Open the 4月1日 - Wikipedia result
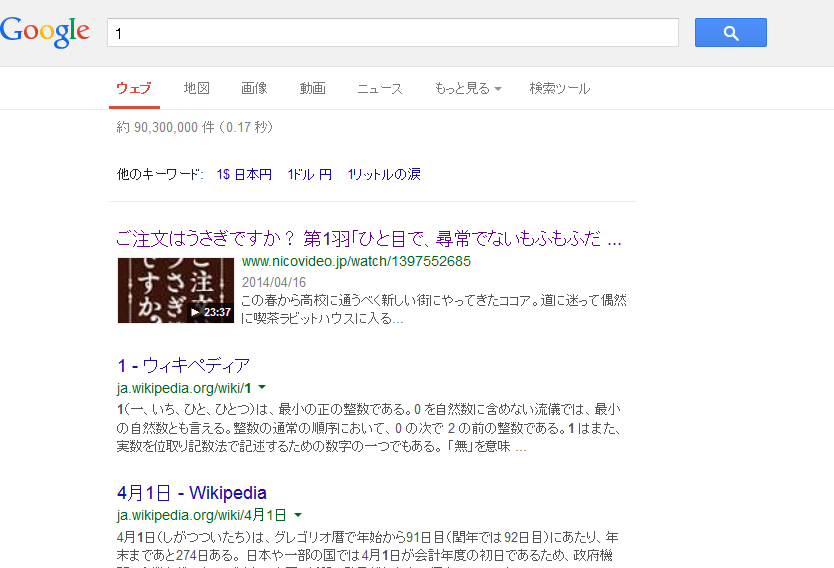The image size is (834, 568). click(x=191, y=493)
